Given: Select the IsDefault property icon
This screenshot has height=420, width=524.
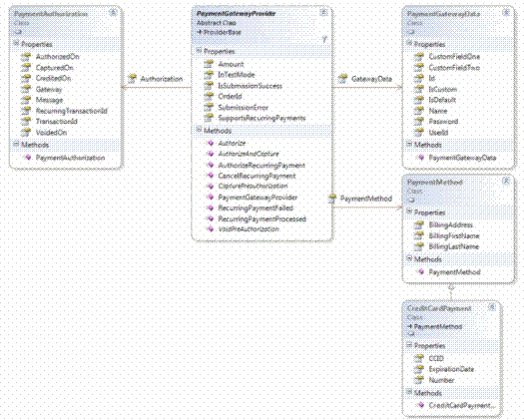Looking at the screenshot, I should point(419,100).
